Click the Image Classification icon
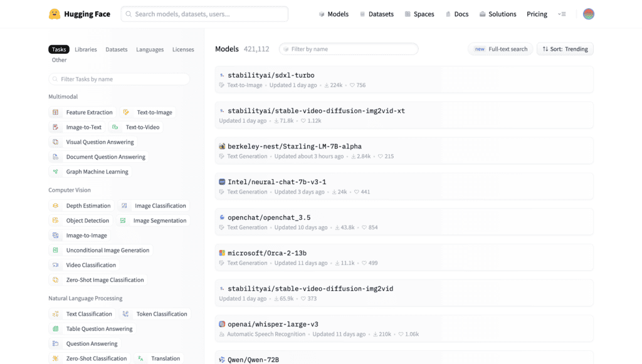The height and width of the screenshot is (364, 642). [x=125, y=205]
